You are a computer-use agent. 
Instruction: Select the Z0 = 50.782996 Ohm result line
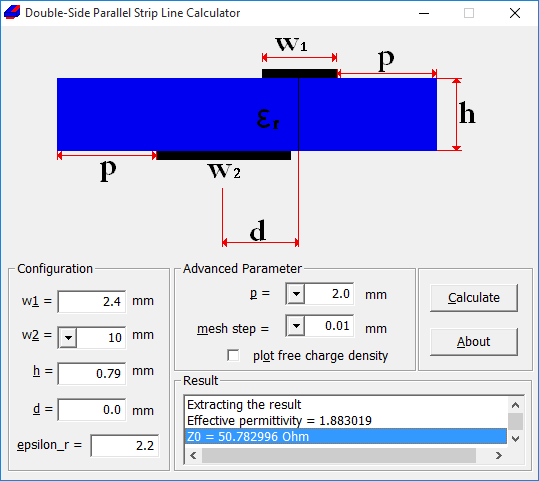346,436
